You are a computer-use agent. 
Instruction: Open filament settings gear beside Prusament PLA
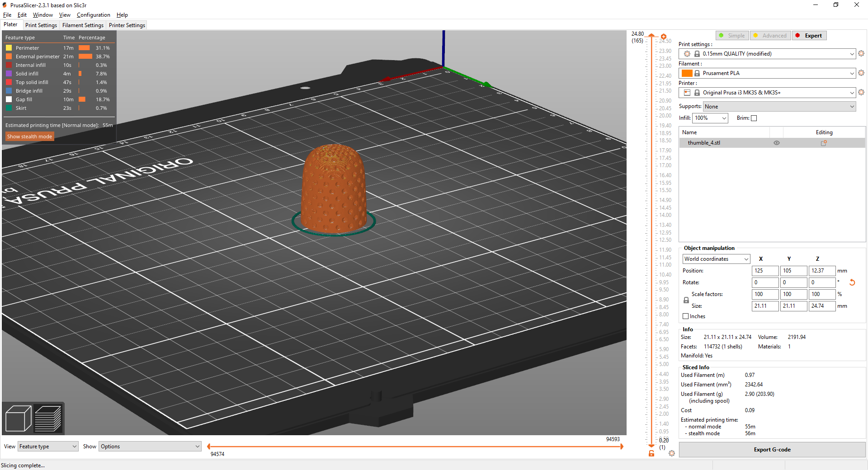861,73
